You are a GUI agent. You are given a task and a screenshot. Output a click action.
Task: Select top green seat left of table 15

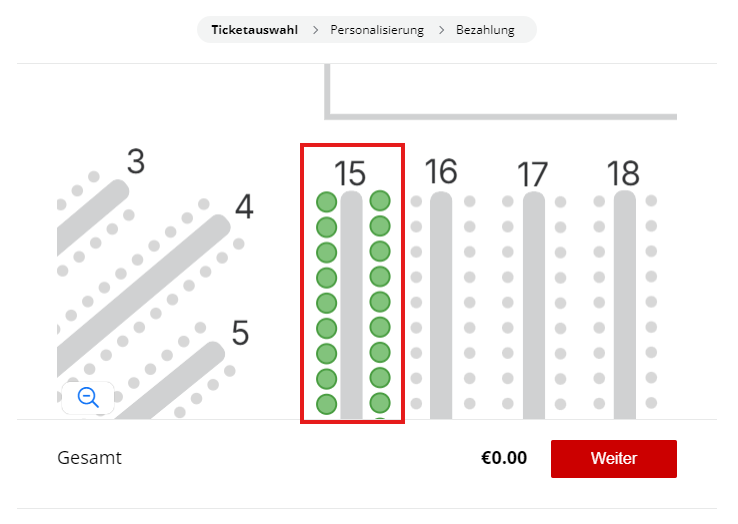pos(326,201)
